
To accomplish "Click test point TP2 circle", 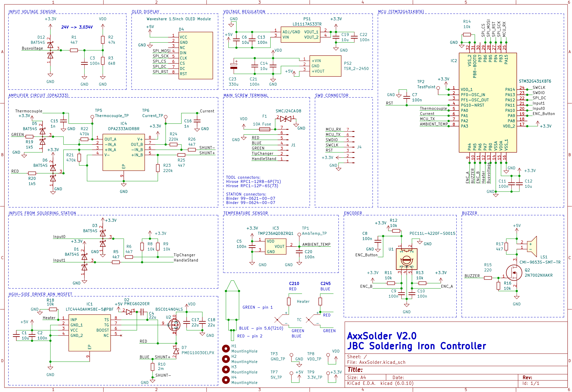I will pos(438,88).
